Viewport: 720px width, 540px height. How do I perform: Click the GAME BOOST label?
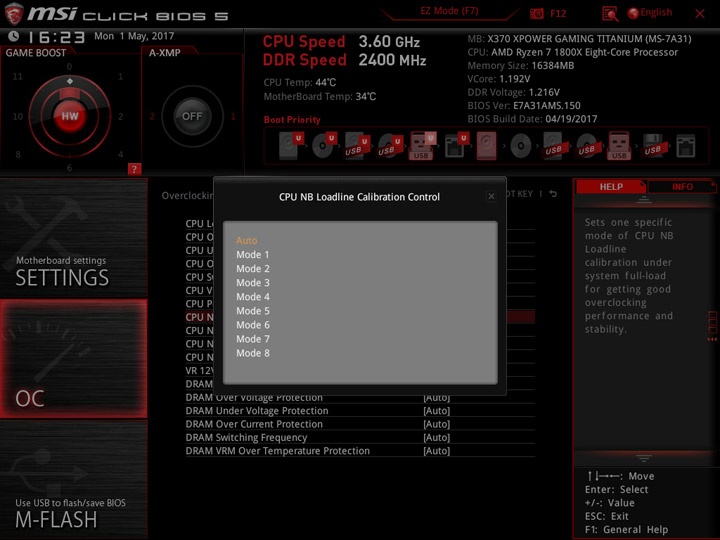coord(36,53)
